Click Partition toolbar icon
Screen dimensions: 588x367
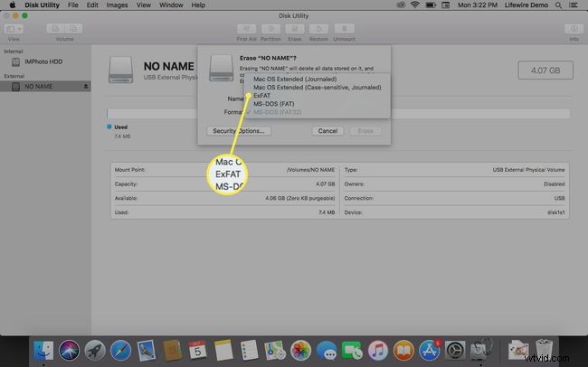(270, 29)
